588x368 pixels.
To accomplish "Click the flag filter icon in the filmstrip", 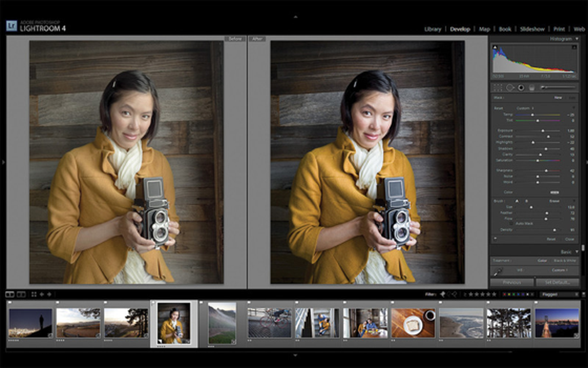I will coord(442,294).
